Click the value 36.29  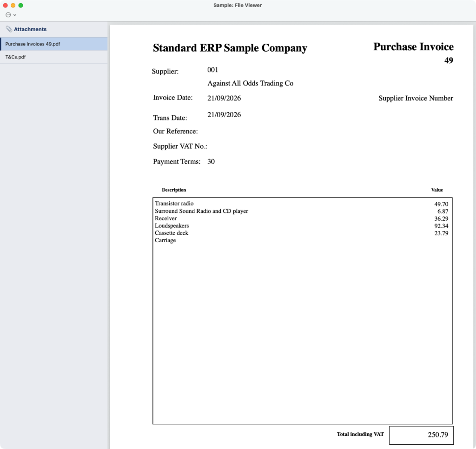coord(441,218)
